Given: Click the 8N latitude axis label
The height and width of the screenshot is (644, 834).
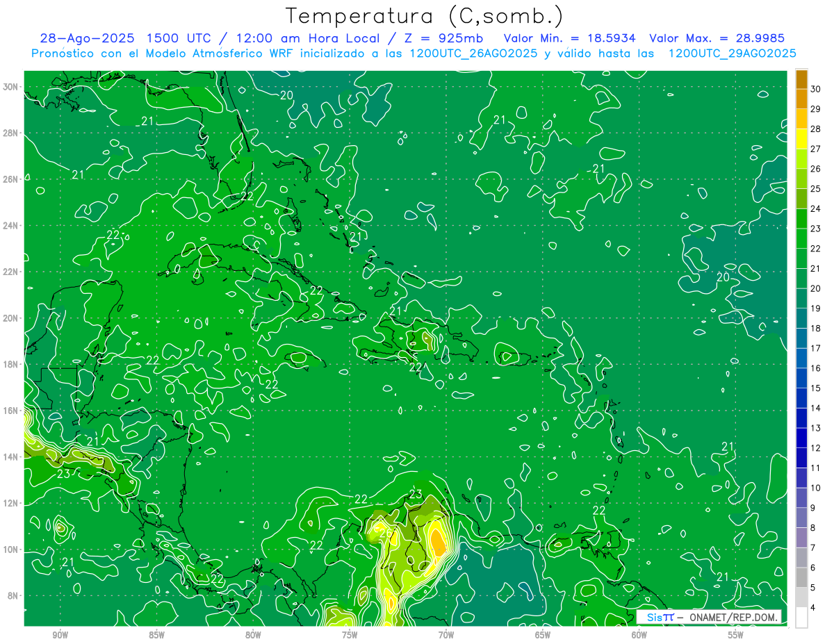Looking at the screenshot, I should pyautogui.click(x=13, y=595).
